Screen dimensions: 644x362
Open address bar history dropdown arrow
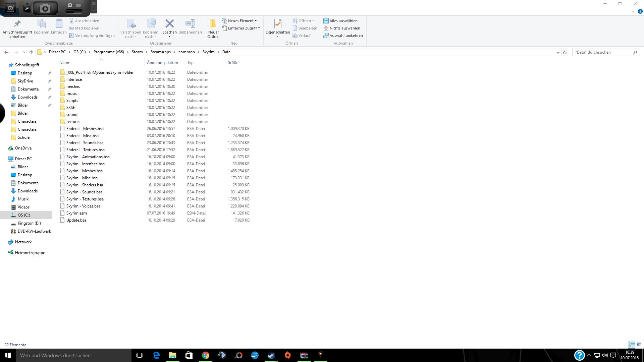click(x=558, y=52)
